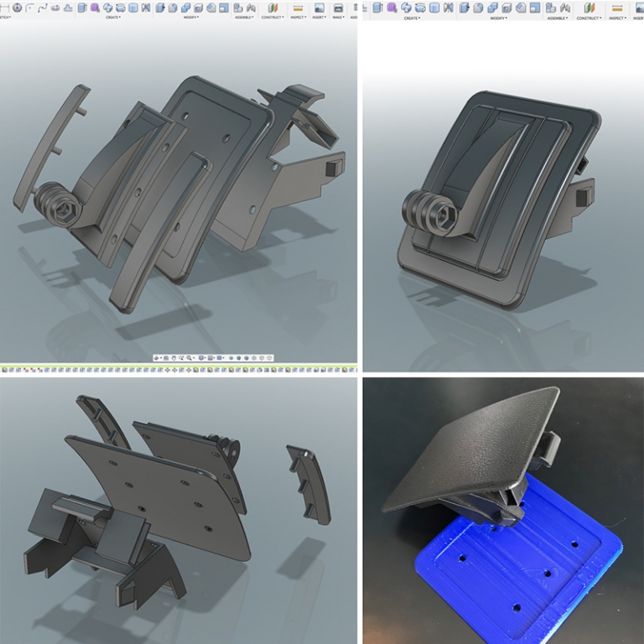Pick the Shell tool in right window toolbar
644x644 pixels.
pos(507,8)
